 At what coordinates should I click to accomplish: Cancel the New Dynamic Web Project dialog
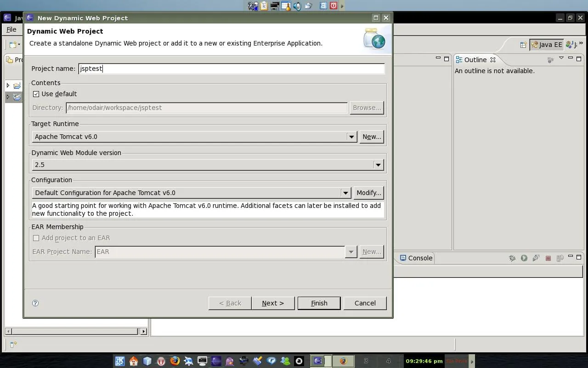(365, 303)
